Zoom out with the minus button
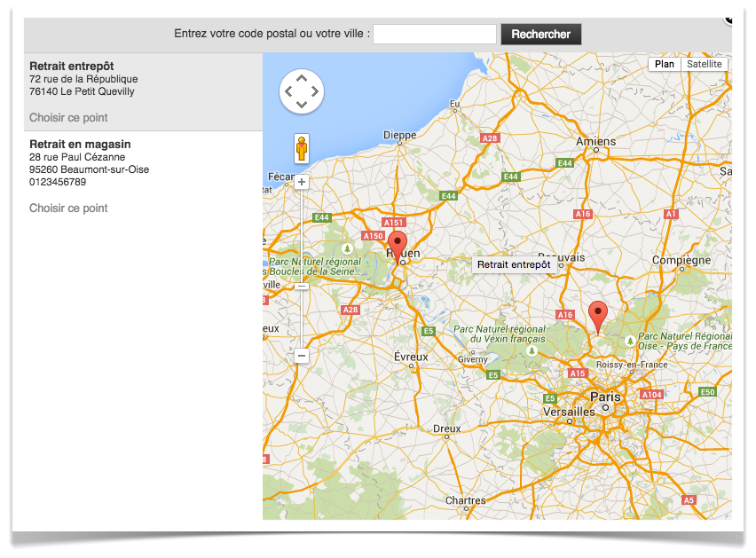This screenshot has width=756, height=558. click(x=302, y=356)
